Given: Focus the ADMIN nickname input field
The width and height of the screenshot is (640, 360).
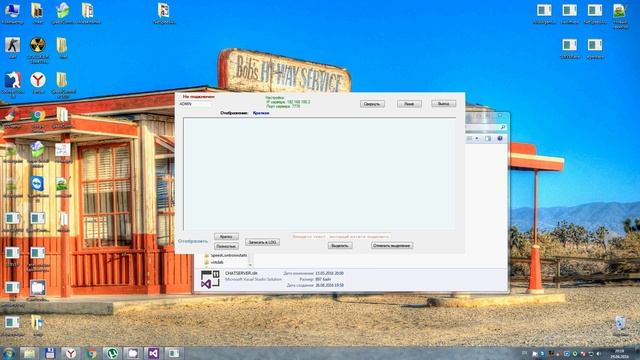Looking at the screenshot, I should click(195, 104).
